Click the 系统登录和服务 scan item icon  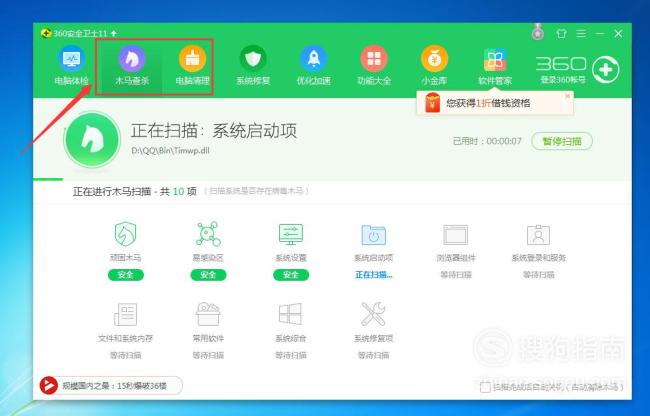coord(538,235)
